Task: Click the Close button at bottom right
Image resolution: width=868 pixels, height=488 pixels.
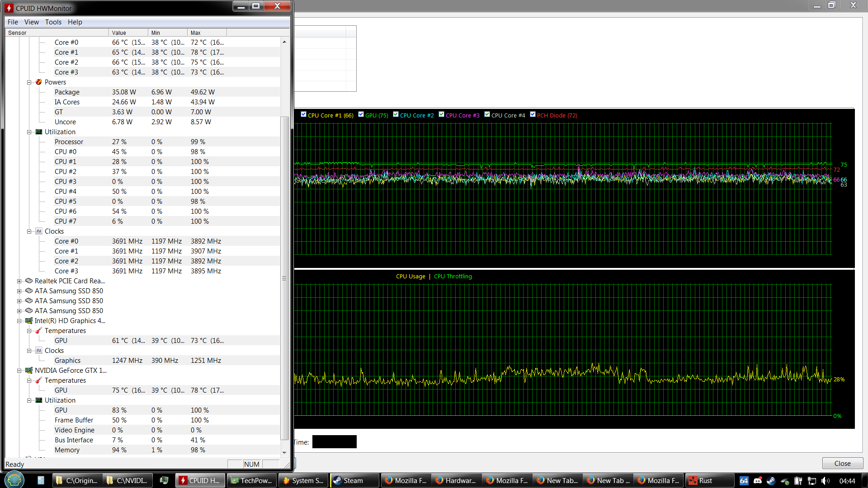Action: click(x=842, y=463)
